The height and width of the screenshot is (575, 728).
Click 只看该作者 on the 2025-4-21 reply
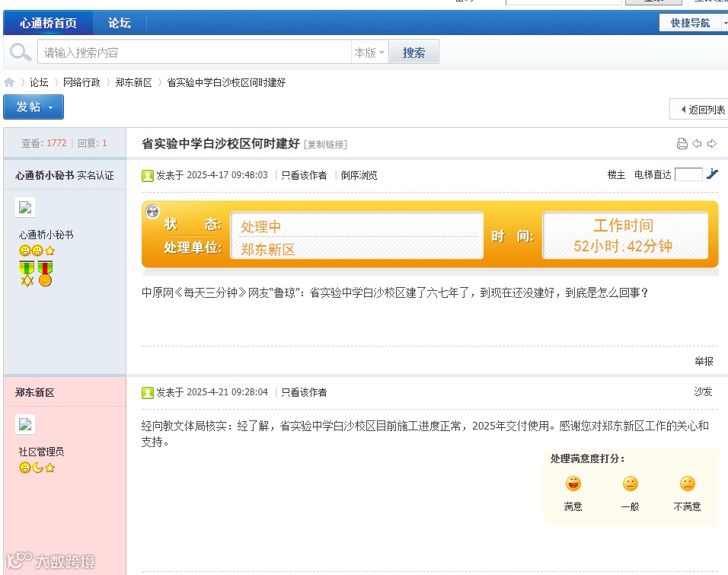pos(304,392)
